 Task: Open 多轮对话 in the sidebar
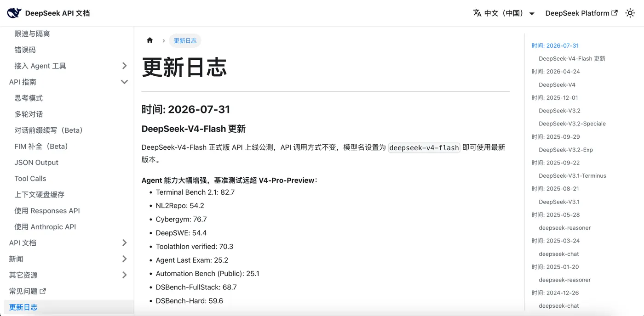pos(29,114)
